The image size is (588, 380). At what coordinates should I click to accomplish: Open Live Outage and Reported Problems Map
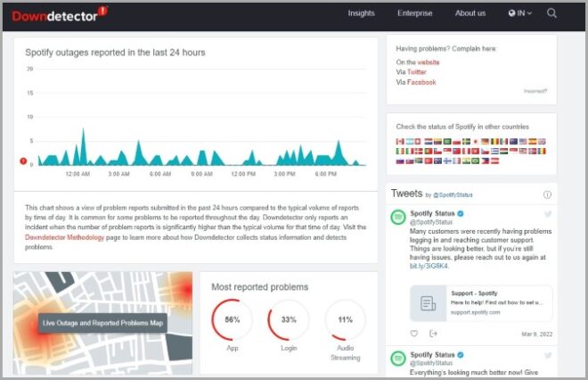[102, 323]
